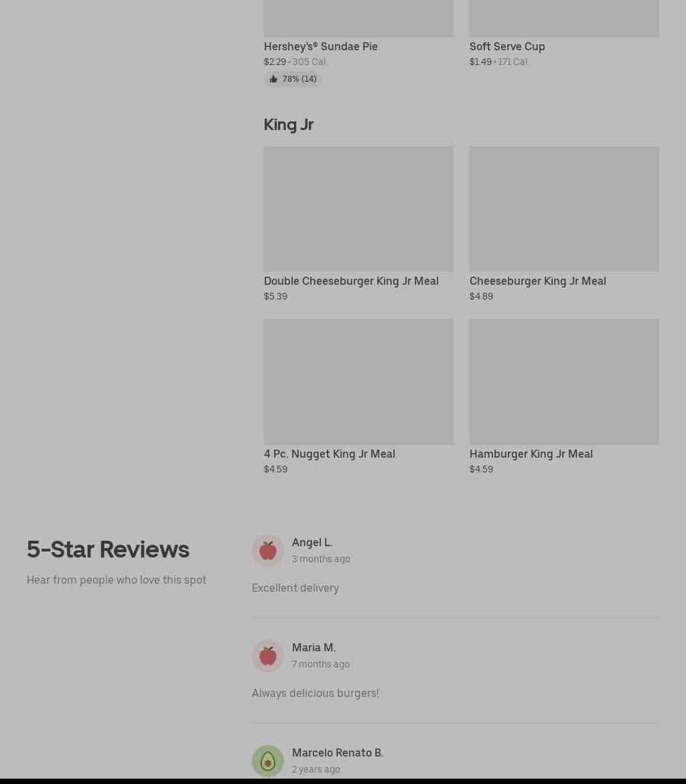This screenshot has height=784, width=686.
Task: Click the King Jr section heading
Action: (x=289, y=125)
